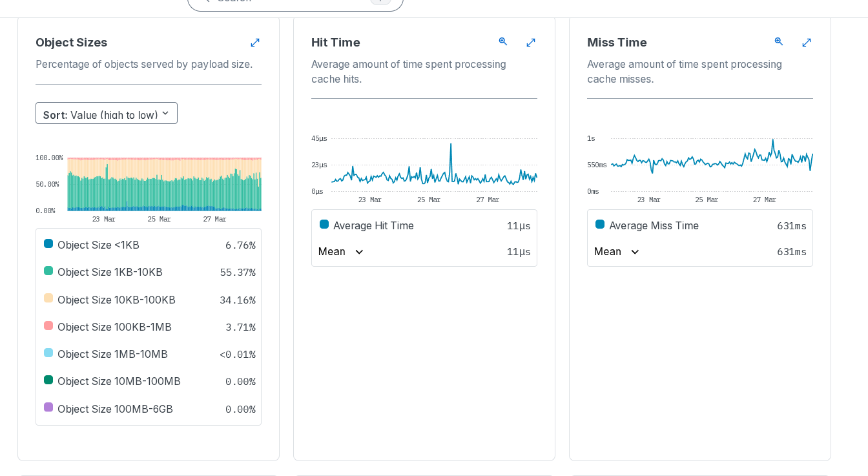Click Hit Time zoom magnifier icon
Screen dimensions: 868x476
point(503,42)
